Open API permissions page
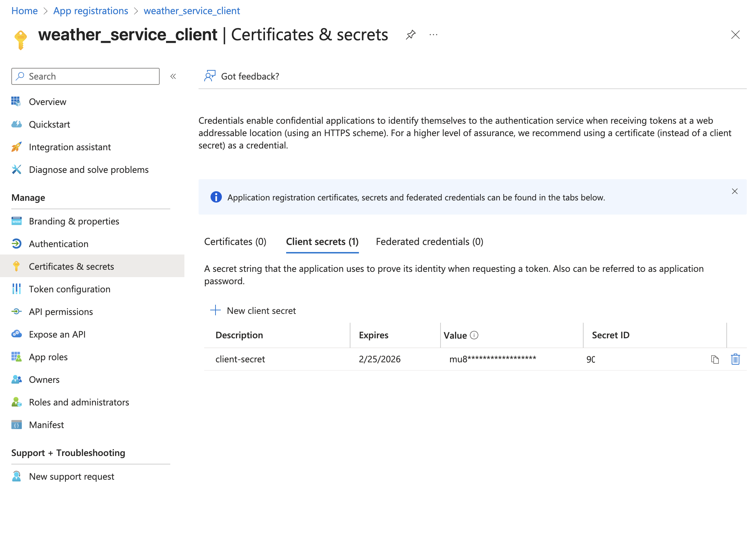 (61, 311)
